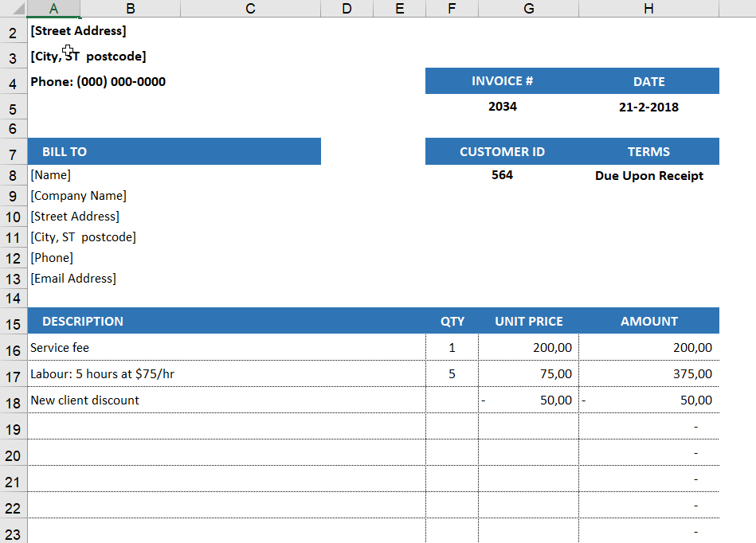Click the date cell showing 21-2-2018
Screen dimensions: 756x543
(648, 107)
